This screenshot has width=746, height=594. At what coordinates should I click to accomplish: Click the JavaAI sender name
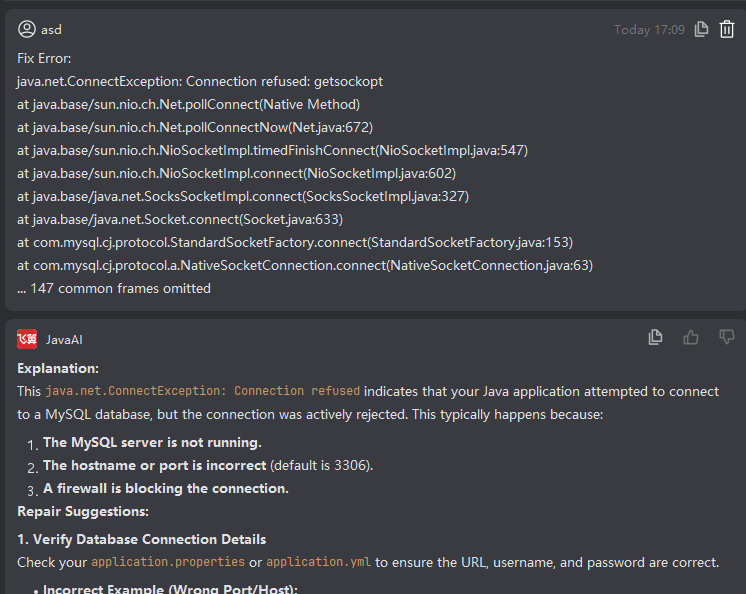[x=64, y=340]
